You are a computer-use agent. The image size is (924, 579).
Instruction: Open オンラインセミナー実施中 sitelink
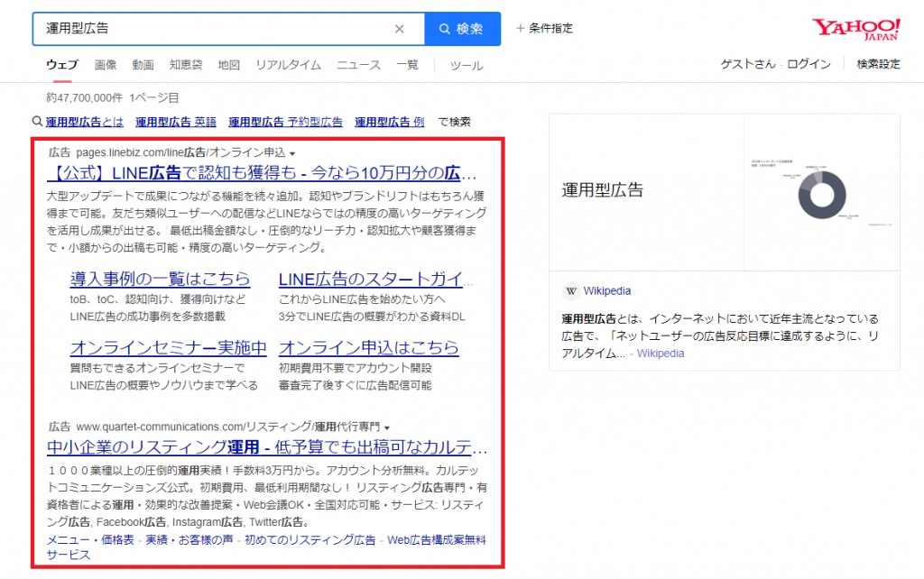coord(168,347)
